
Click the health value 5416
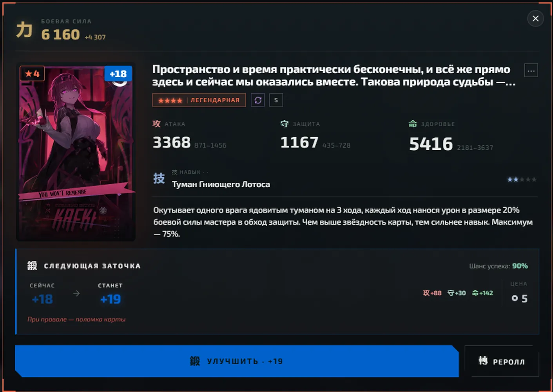(x=431, y=144)
